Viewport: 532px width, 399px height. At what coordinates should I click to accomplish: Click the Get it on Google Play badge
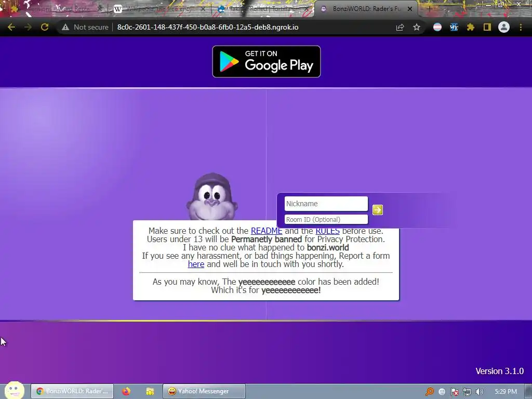tap(267, 61)
